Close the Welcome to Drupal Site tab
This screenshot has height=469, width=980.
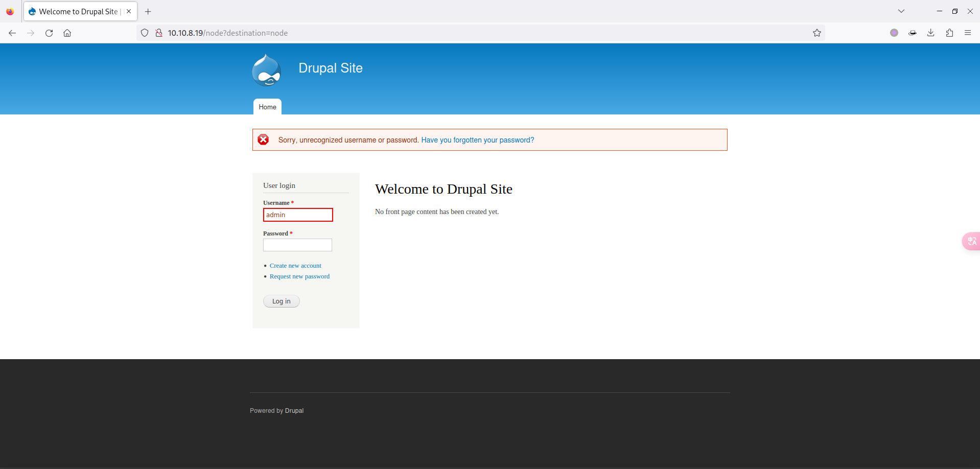click(x=129, y=11)
